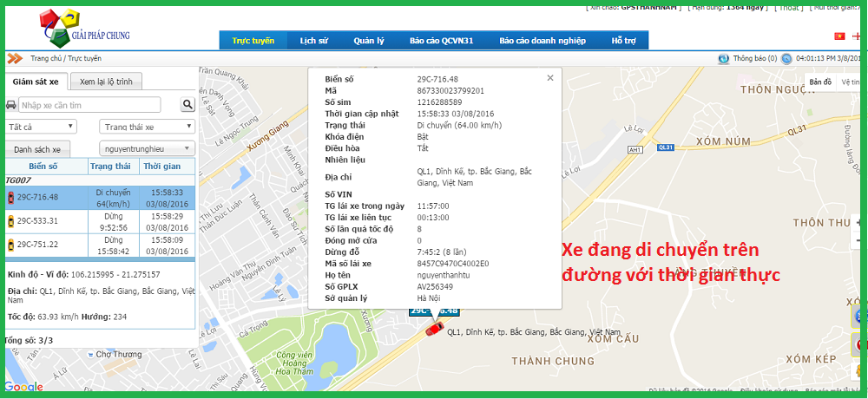The width and height of the screenshot is (868, 399).
Task: Click Số sim value 1216288589
Action: [x=441, y=102]
